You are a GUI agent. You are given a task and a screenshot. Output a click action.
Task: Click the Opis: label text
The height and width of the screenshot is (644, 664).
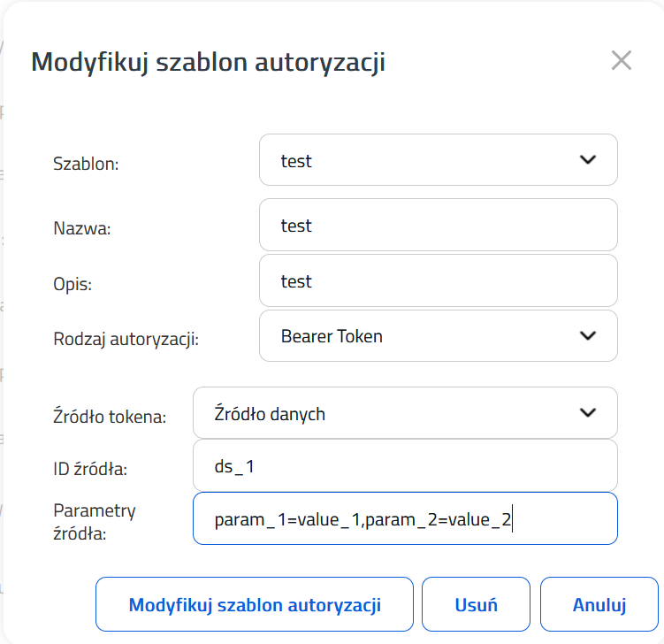pos(73,284)
